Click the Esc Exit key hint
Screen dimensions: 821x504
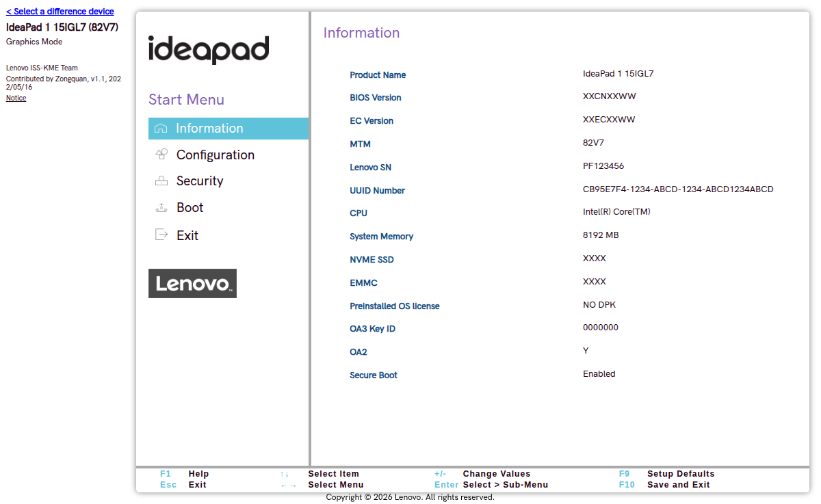click(x=183, y=485)
